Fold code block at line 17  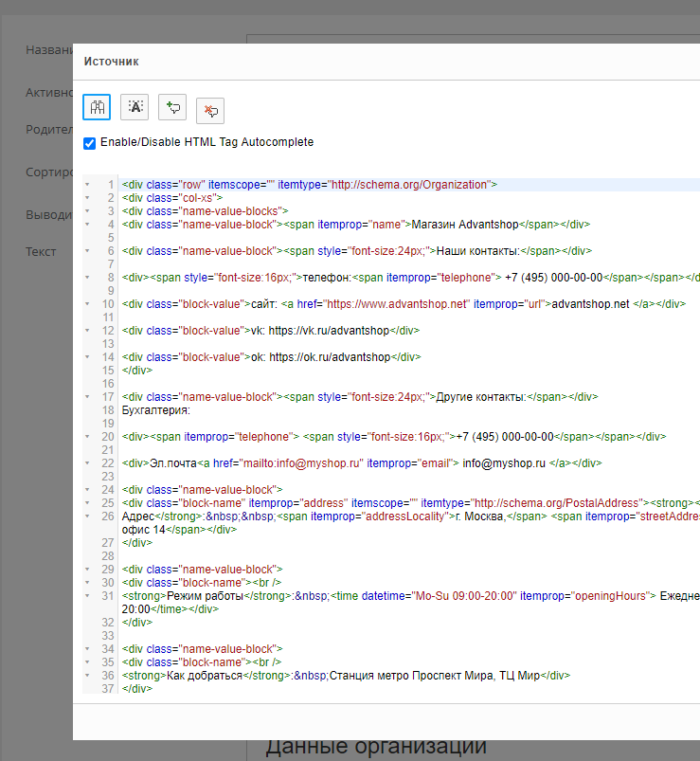[88, 397]
